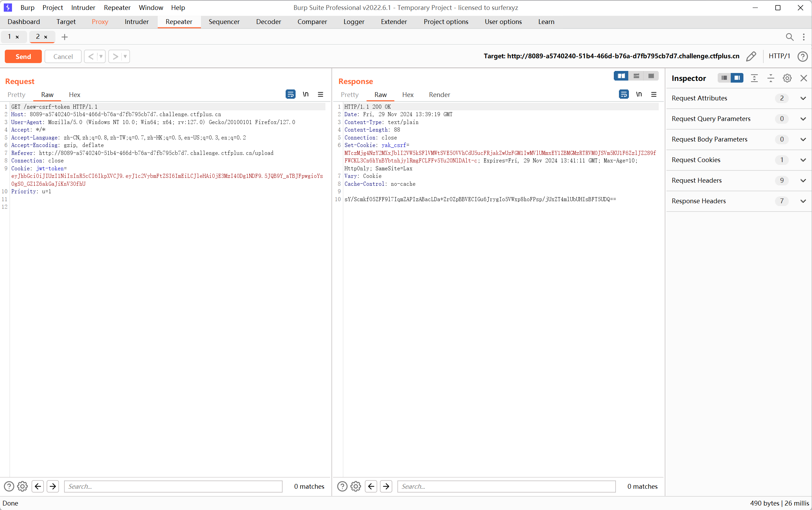
Task: Open Request search help icon
Action: coord(9,486)
